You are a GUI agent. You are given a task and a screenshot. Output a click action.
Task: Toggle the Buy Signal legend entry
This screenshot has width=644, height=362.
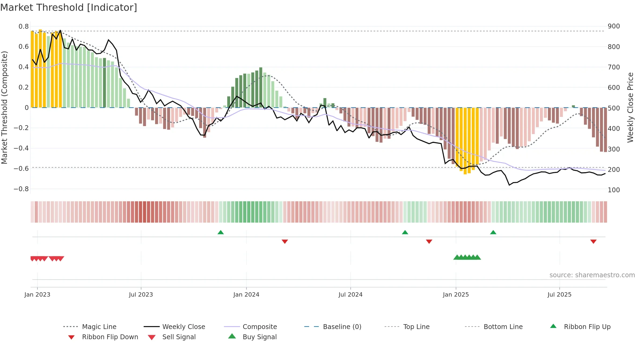coord(252,337)
